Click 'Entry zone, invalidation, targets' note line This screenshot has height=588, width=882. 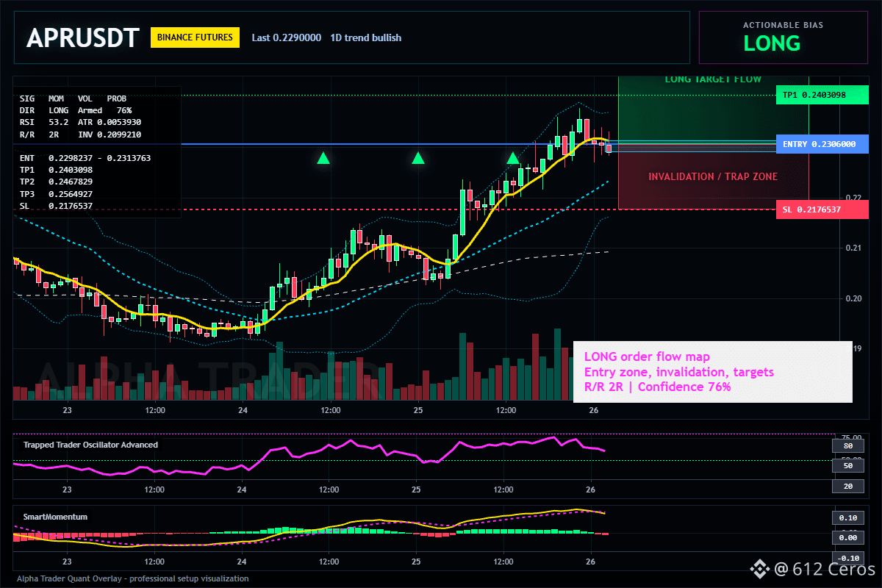pos(678,372)
